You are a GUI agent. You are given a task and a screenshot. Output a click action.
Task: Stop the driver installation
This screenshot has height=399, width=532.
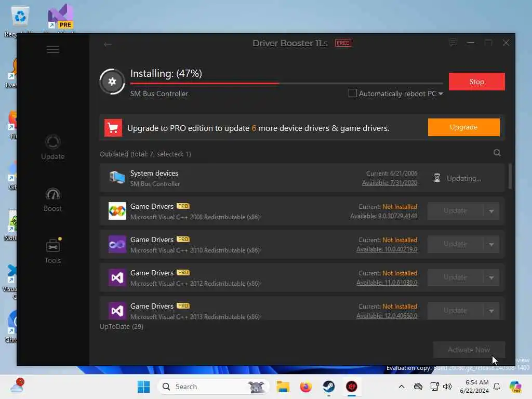(x=476, y=82)
